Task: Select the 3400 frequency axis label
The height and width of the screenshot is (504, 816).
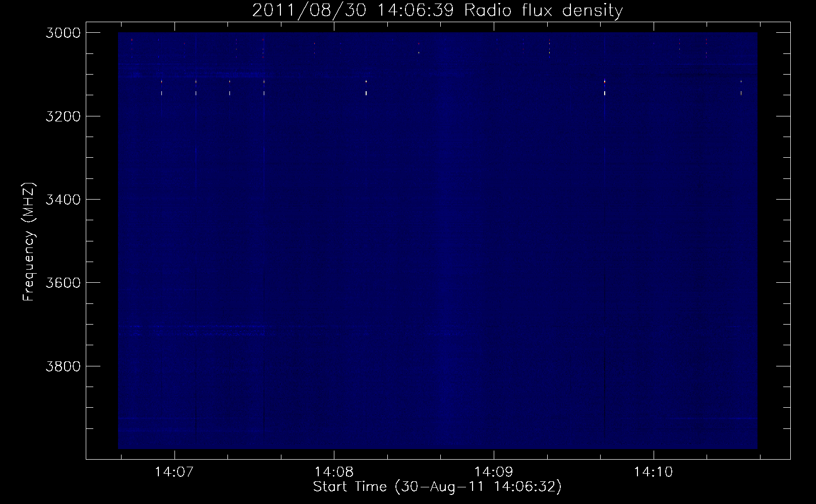Action: (x=63, y=199)
